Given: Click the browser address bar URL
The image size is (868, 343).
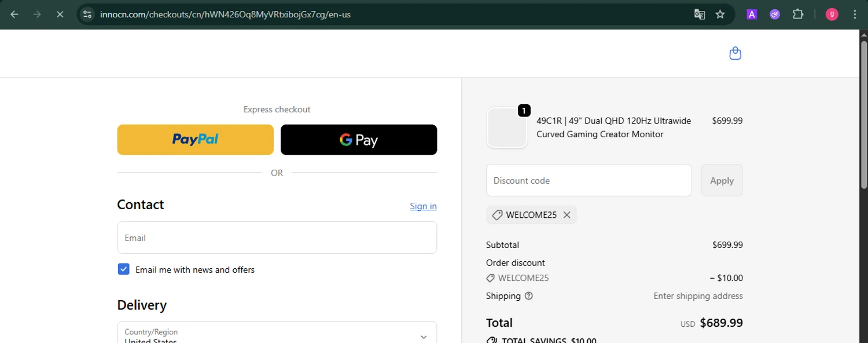Looking at the screenshot, I should coord(225,14).
